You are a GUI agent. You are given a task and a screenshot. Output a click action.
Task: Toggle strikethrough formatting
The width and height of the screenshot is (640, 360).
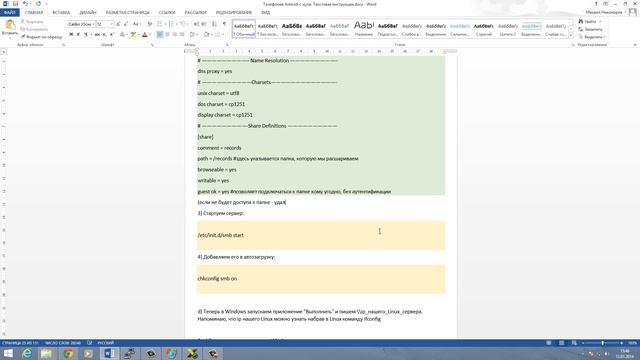(97, 35)
